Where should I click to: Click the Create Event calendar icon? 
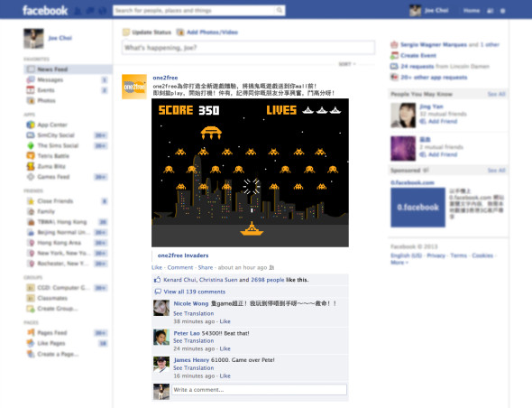click(394, 55)
